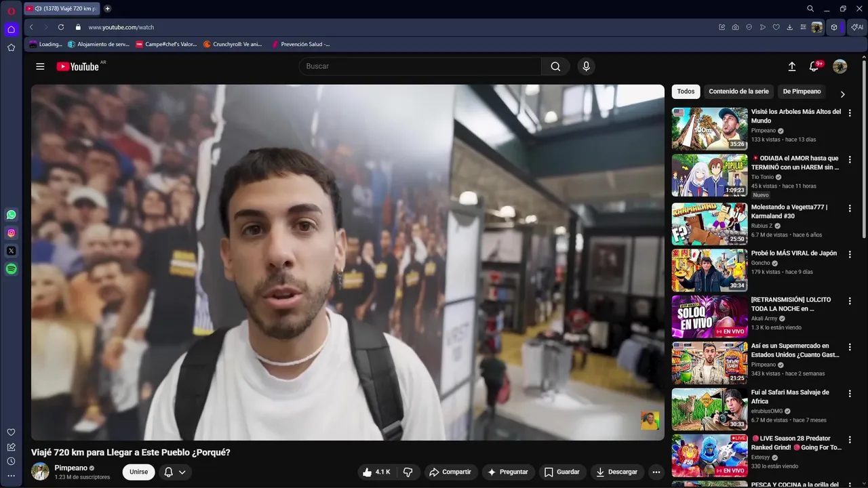Open the sidebar history clock icon
Screen dimensions: 868x488
[x=11, y=462]
